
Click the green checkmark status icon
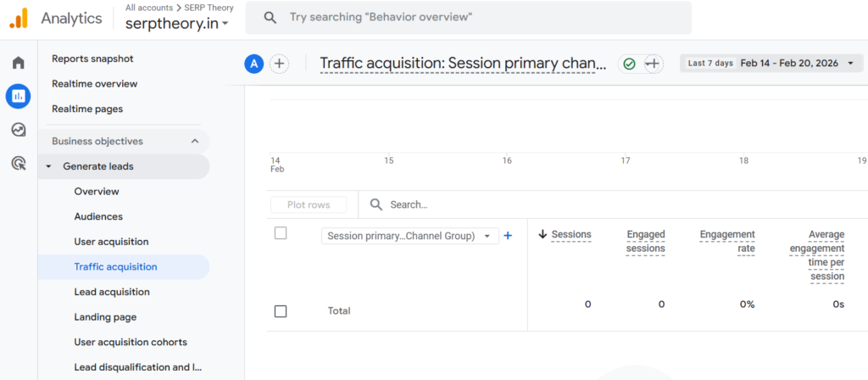[629, 64]
